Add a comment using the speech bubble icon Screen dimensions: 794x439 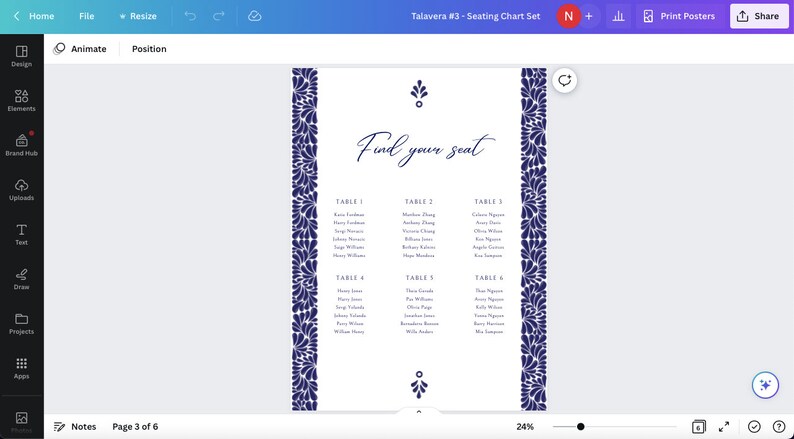click(x=565, y=81)
